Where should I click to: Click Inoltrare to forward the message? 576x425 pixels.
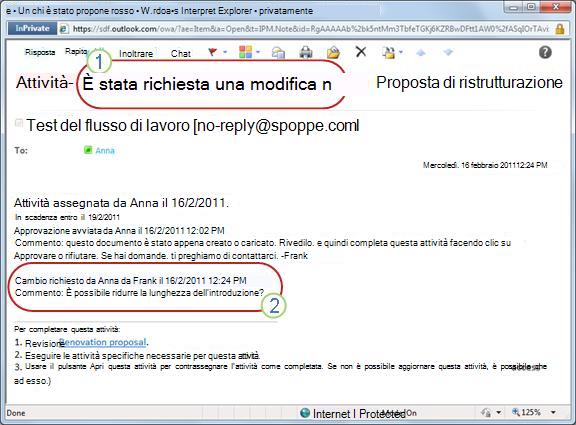point(136,54)
